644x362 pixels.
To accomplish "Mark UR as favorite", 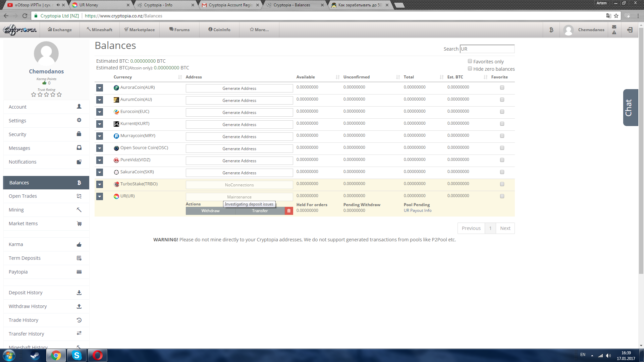I will [x=502, y=196].
